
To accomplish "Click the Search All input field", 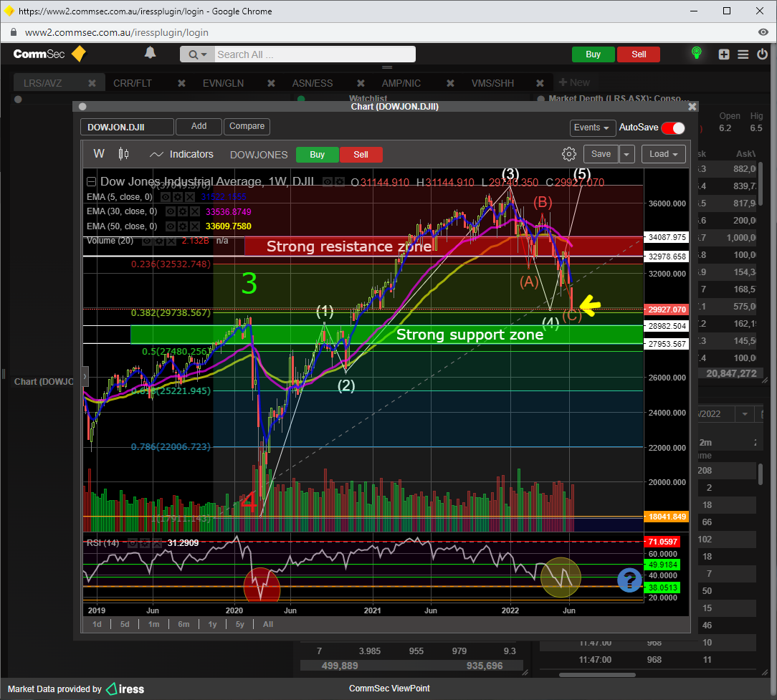I will [x=315, y=54].
